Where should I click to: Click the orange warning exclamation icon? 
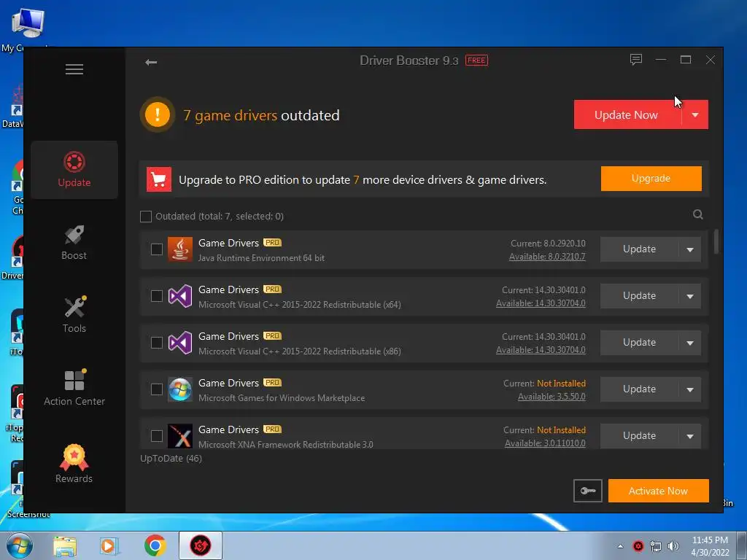158,114
